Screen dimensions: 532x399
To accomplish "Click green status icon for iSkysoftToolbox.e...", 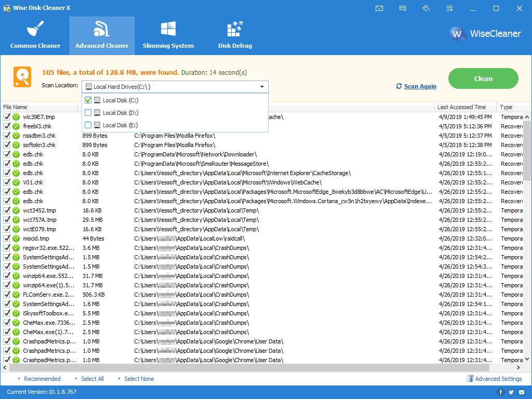I will (16, 313).
